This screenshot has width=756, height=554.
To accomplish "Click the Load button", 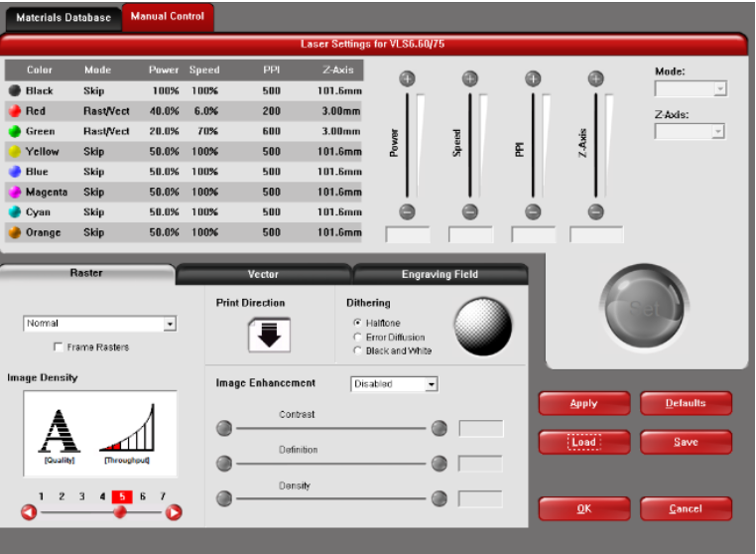I will (x=584, y=442).
